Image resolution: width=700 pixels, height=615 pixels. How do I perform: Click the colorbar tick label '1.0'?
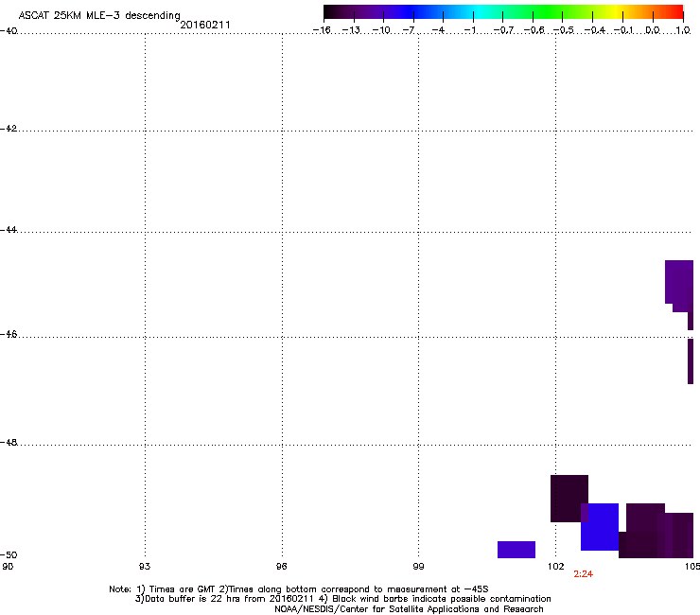683,30
